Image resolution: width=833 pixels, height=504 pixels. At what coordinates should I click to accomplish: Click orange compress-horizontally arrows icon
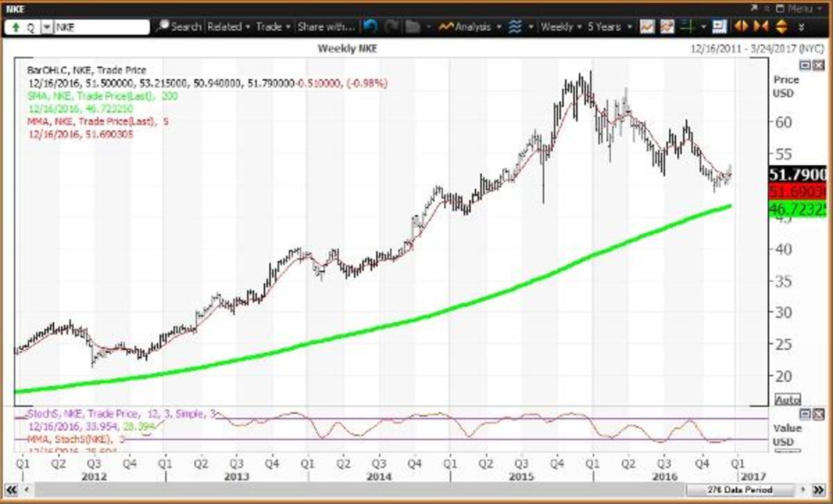(x=761, y=26)
